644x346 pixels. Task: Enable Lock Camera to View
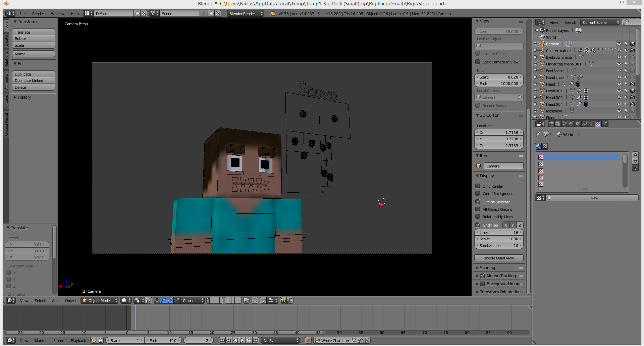478,62
